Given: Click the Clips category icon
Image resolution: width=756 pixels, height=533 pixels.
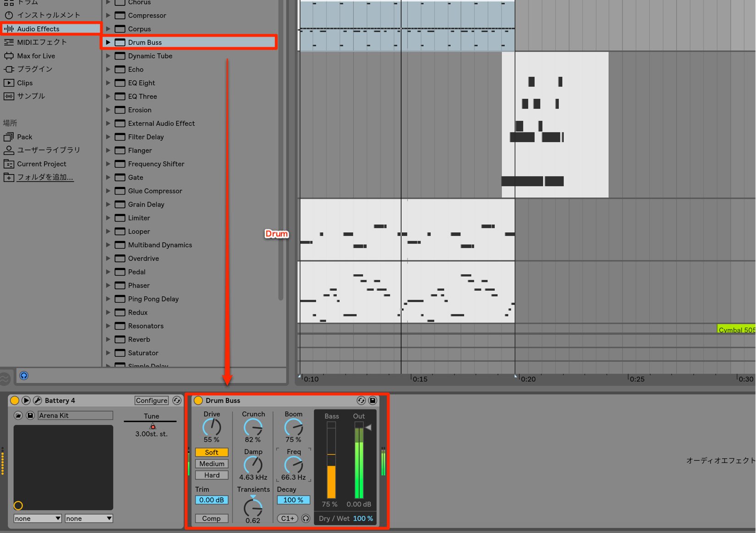Looking at the screenshot, I should point(9,83).
